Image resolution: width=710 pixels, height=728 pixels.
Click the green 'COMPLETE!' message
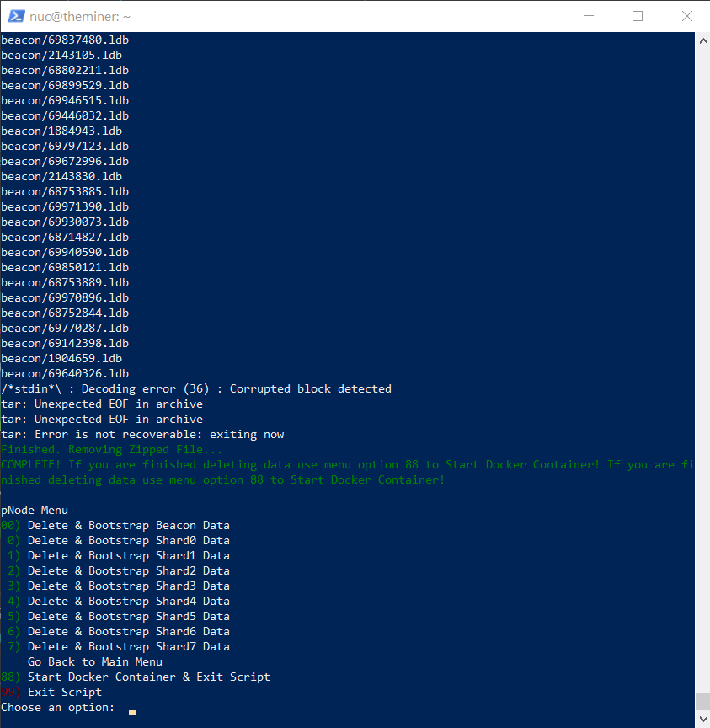click(x=348, y=473)
